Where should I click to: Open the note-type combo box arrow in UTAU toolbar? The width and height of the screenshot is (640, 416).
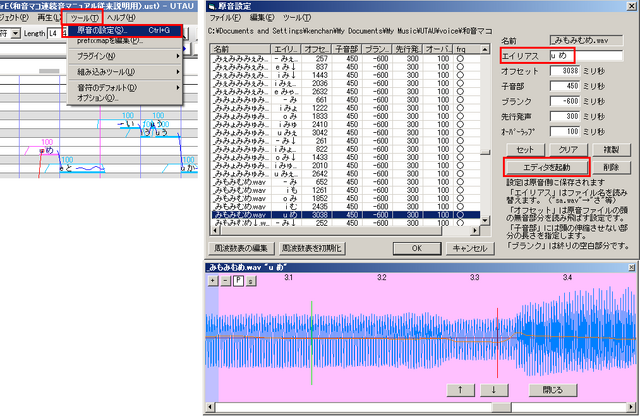[15, 33]
